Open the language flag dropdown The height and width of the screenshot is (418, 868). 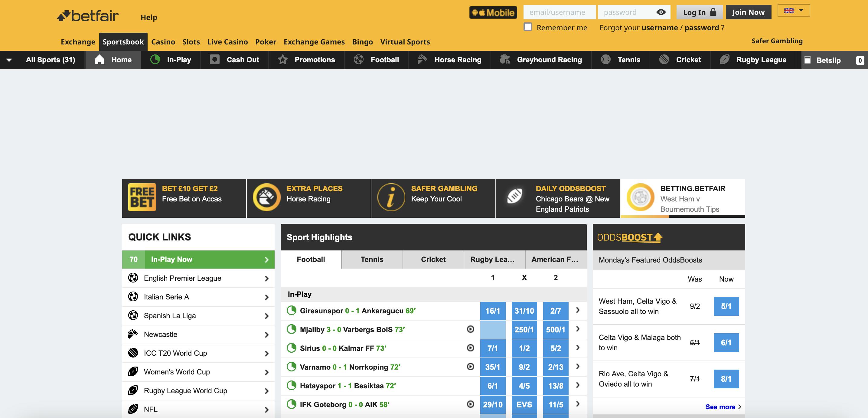[794, 11]
